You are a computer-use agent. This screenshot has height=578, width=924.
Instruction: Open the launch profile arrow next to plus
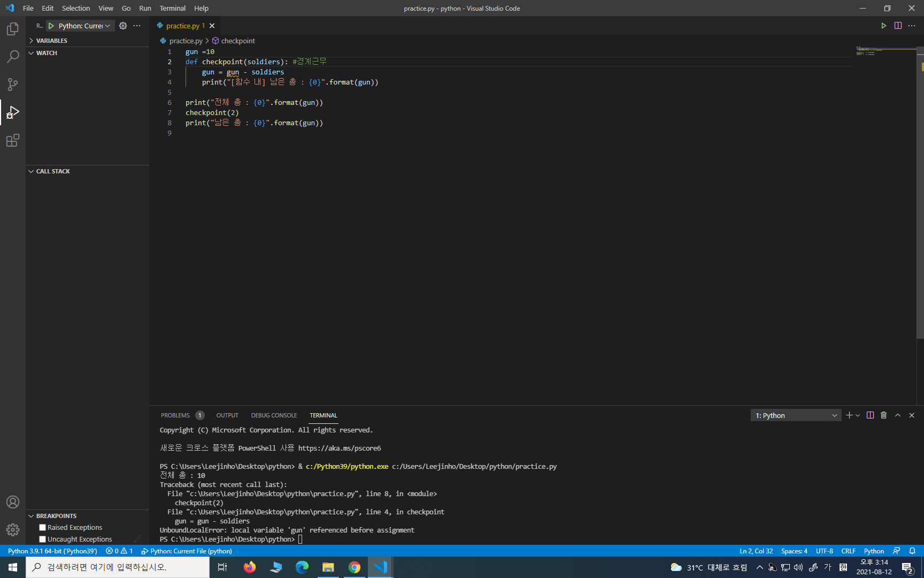click(858, 415)
